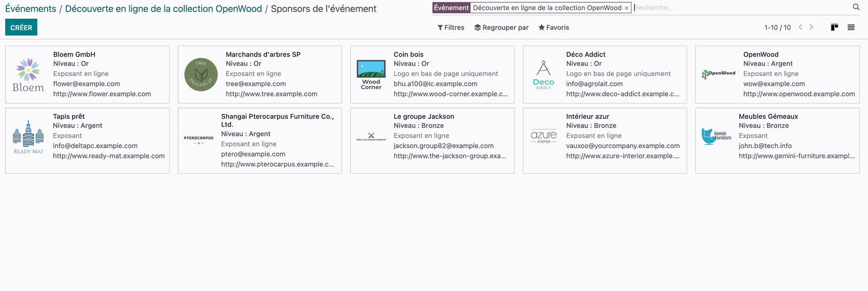Click http://www.ready-mat.example.com URL
This screenshot has height=291, width=868.
point(109,156)
